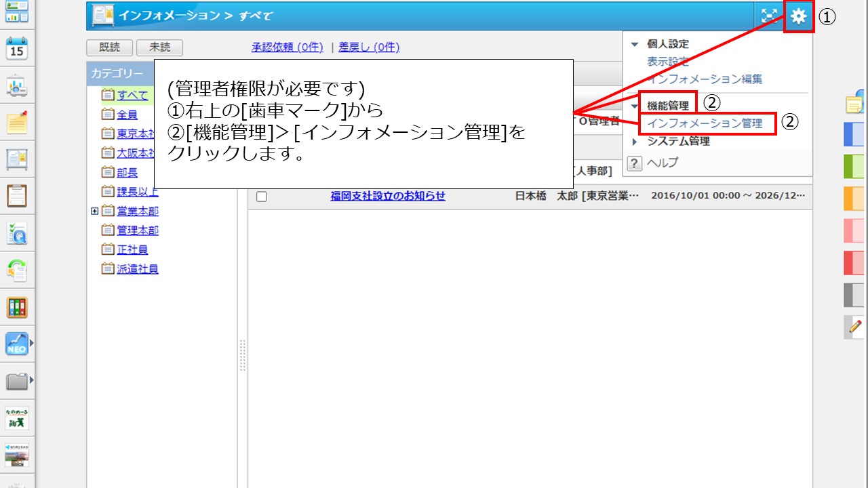Choose インフォメーション管理 from the menu
This screenshot has width=868, height=488.
(x=705, y=124)
